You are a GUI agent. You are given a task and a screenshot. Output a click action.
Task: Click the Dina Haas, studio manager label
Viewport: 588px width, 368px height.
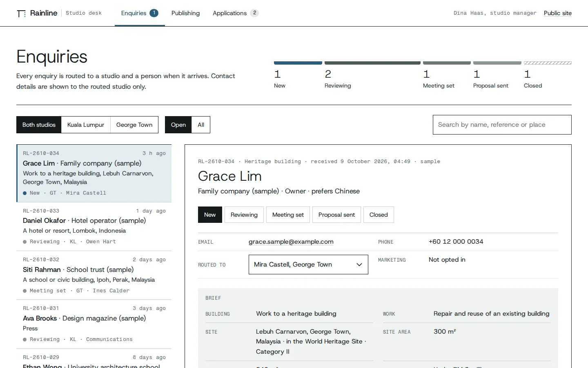[x=495, y=13]
